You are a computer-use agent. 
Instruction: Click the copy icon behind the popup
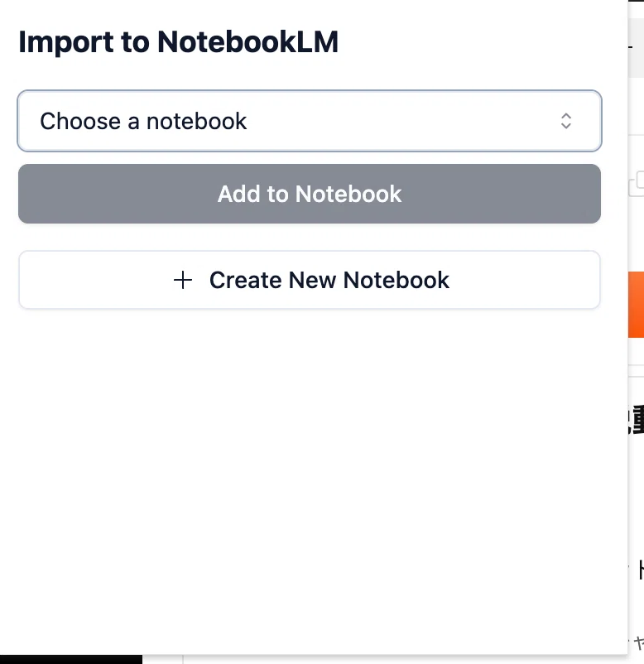(x=637, y=184)
